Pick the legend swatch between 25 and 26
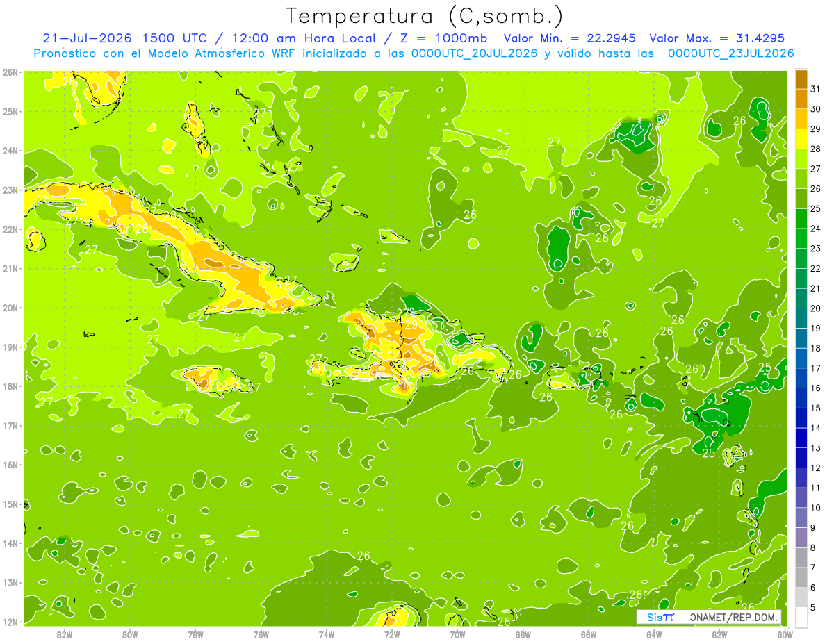This screenshot has width=834, height=644. coord(801,199)
